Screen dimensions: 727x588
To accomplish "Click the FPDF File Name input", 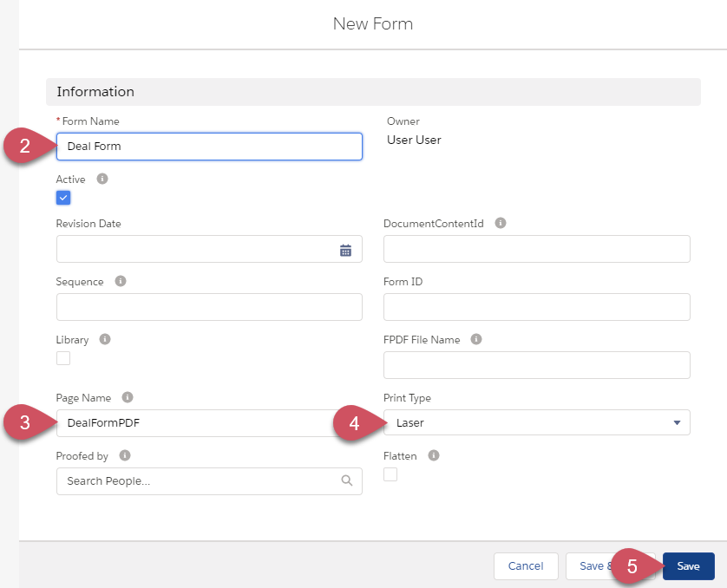I will coord(536,365).
